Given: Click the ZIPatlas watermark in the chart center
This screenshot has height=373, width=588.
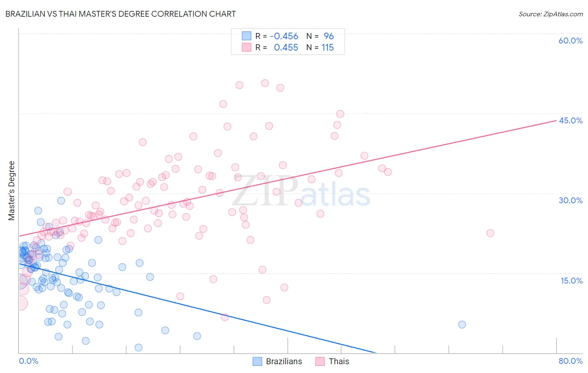Looking at the screenshot, I should click(301, 192).
